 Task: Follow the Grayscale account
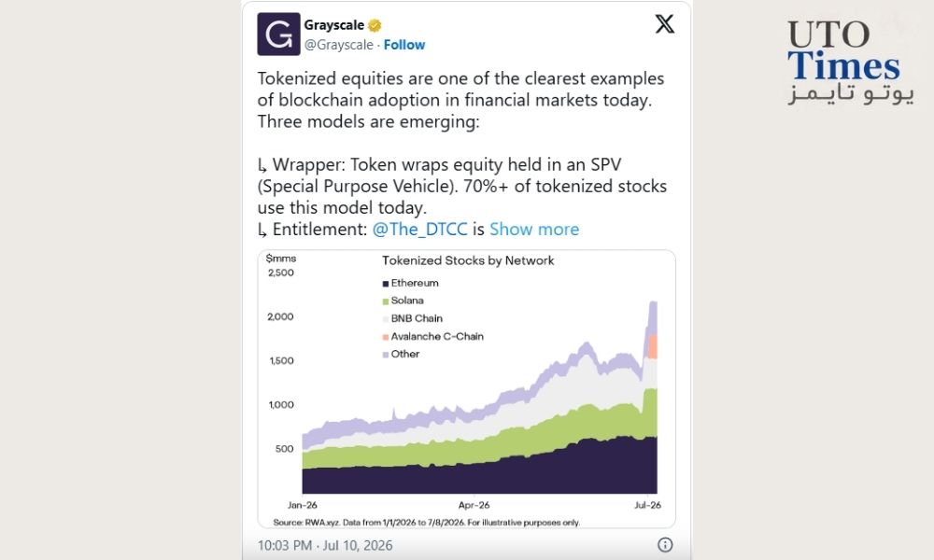[x=403, y=45]
